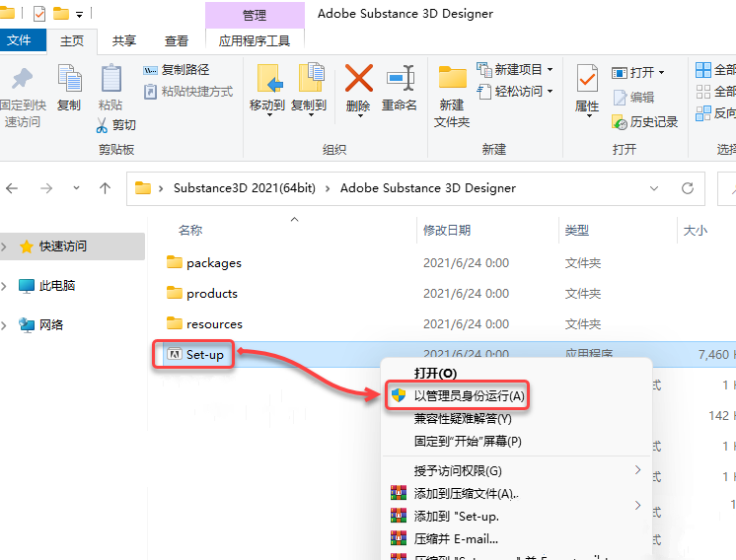The image size is (736, 560).
Task: Click the Select all grid icon
Action: [703, 70]
